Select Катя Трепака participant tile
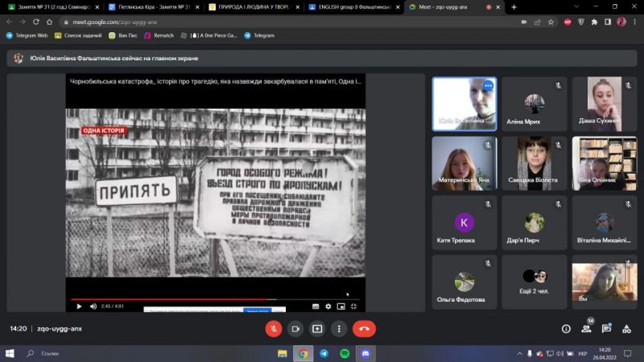This screenshot has height=362, width=644. click(x=464, y=223)
